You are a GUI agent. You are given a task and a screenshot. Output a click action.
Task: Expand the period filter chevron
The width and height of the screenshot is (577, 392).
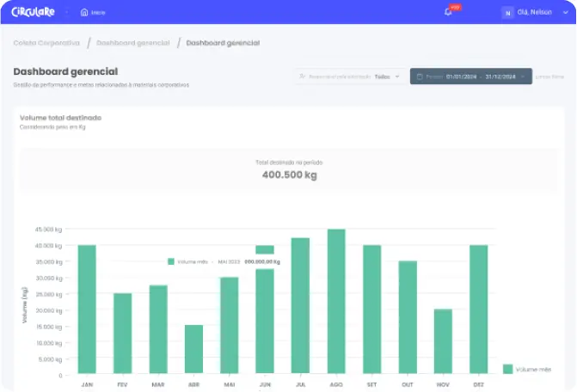pos(523,77)
